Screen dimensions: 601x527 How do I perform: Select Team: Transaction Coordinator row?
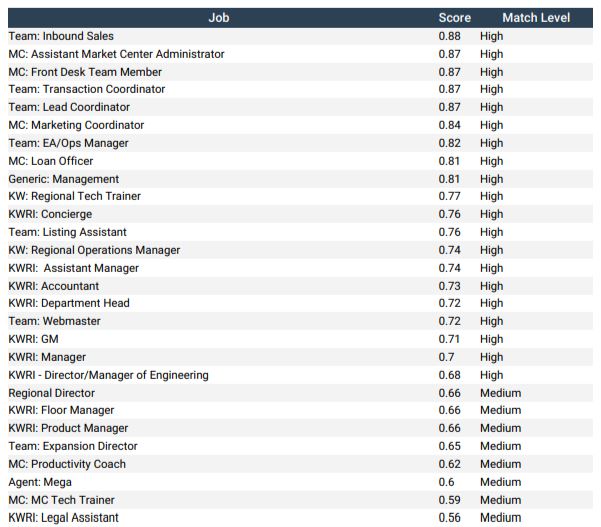[300, 89]
